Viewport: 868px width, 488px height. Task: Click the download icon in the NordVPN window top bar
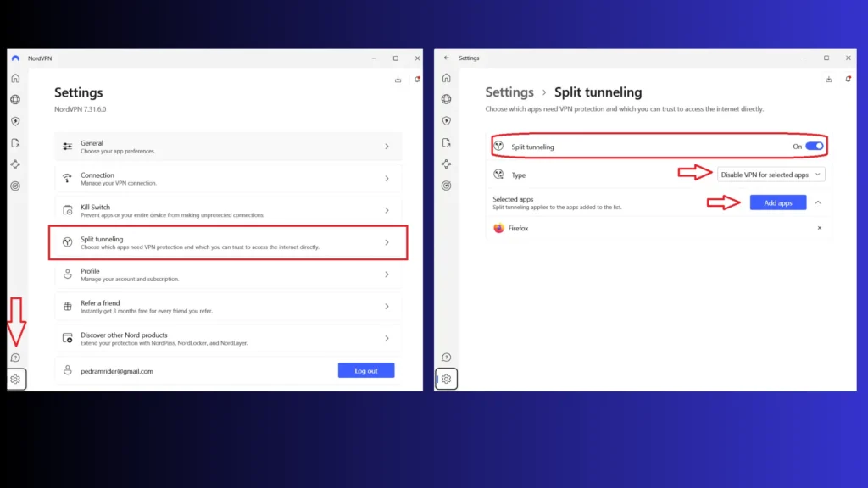pos(398,80)
